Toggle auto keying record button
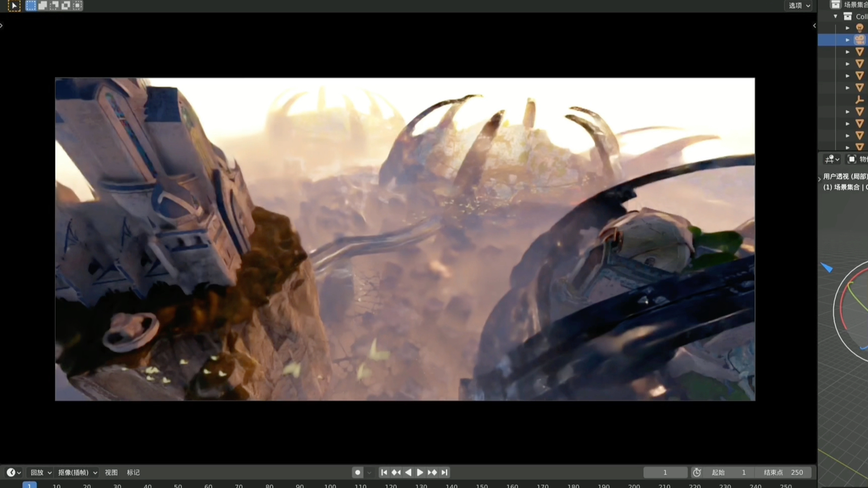This screenshot has width=868, height=488. tap(357, 472)
